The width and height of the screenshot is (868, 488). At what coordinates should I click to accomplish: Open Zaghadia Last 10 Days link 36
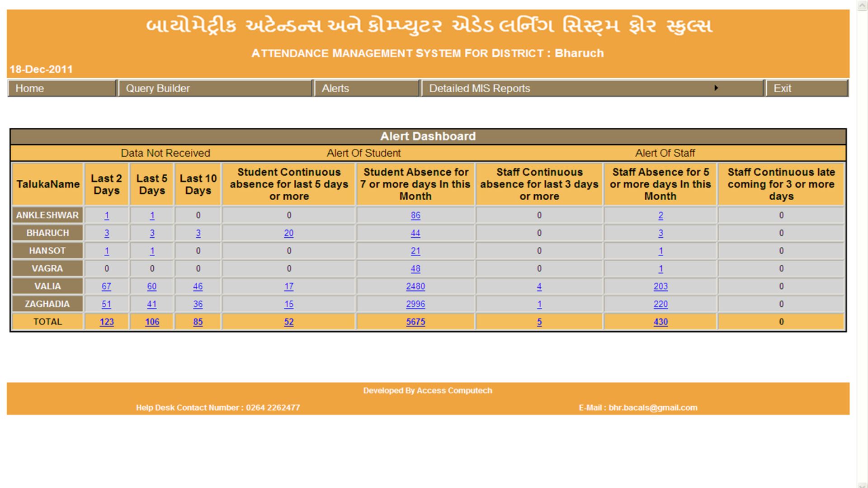(x=198, y=304)
